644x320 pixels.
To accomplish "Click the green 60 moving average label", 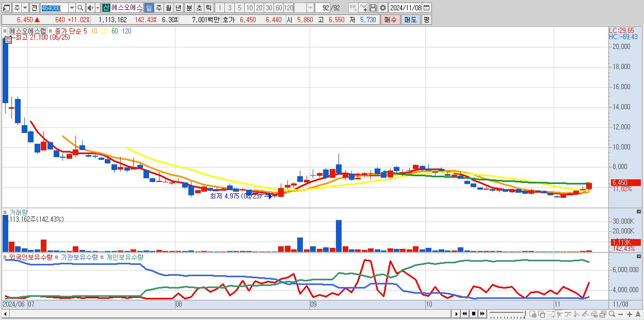I will click(115, 31).
